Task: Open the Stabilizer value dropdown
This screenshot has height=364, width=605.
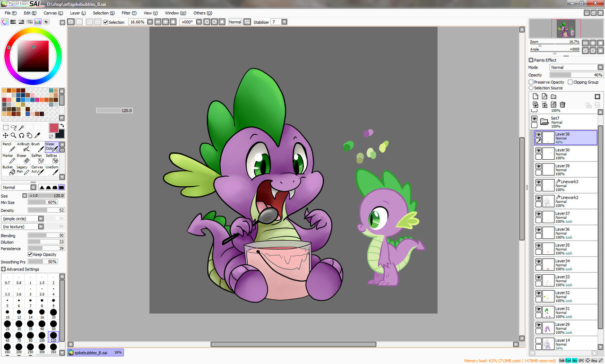Action: [285, 22]
